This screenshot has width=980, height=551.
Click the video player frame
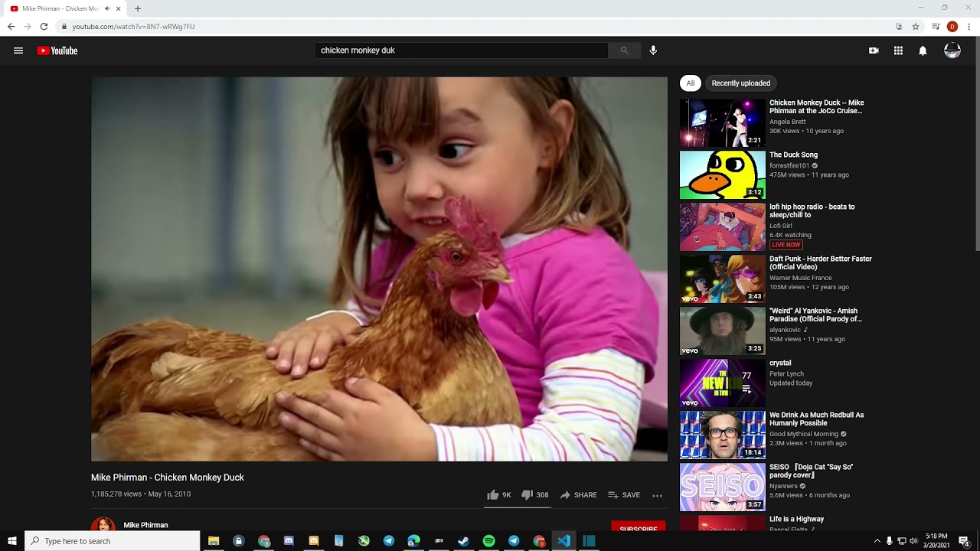379,269
